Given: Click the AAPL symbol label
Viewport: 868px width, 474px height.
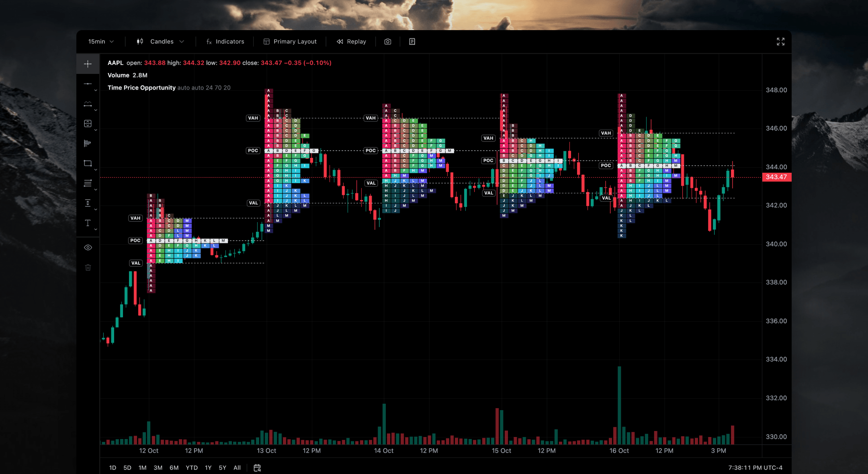Looking at the screenshot, I should click(115, 63).
